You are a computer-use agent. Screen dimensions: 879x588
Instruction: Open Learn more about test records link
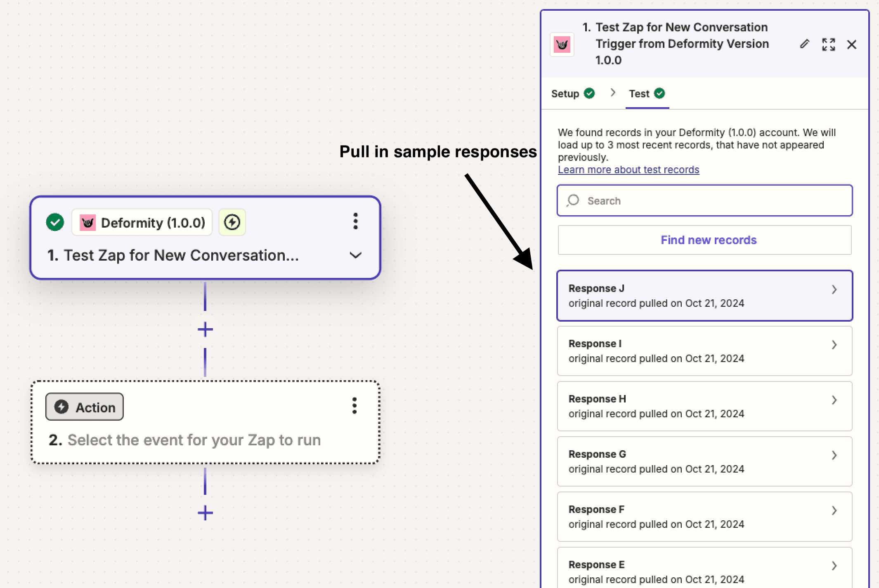tap(628, 169)
